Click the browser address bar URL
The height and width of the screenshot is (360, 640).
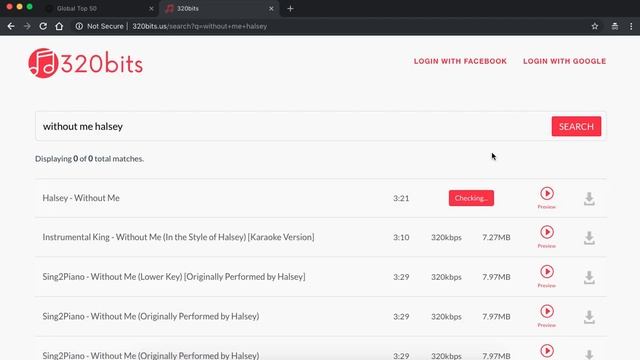tap(200, 26)
